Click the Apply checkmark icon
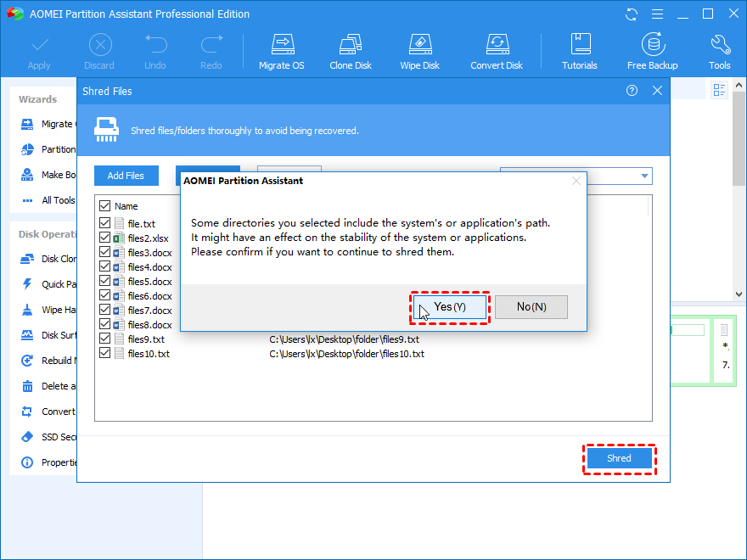This screenshot has width=747, height=560. [x=39, y=46]
